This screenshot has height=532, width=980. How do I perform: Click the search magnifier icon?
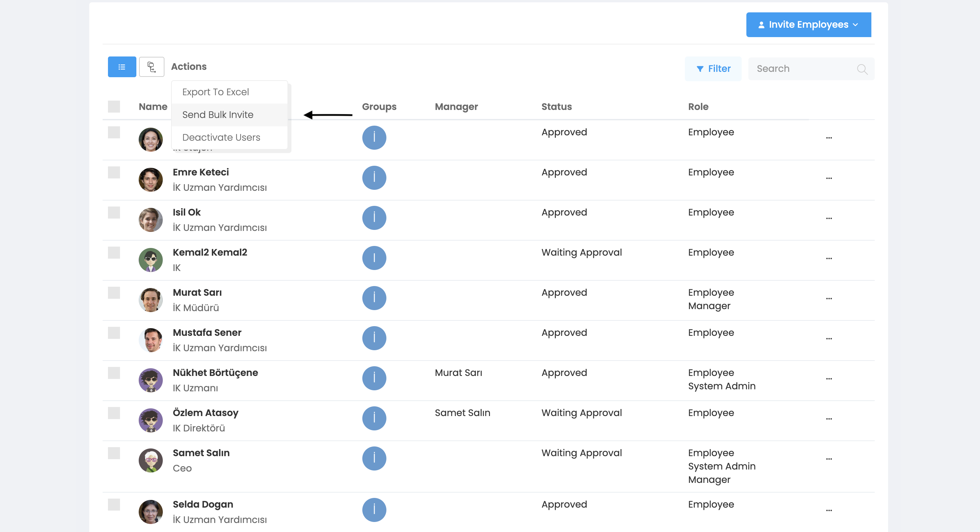[x=862, y=69]
